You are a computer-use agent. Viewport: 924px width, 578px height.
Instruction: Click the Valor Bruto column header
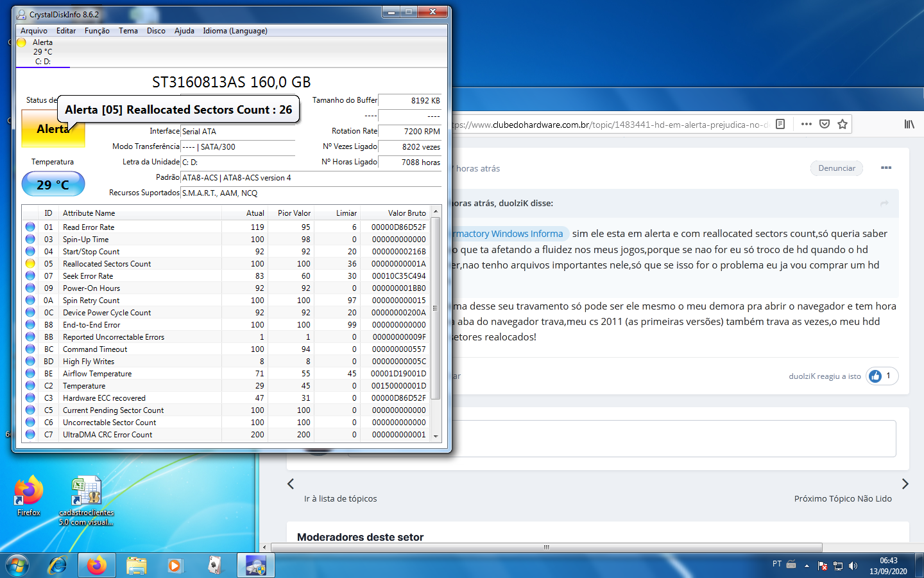pyautogui.click(x=395, y=213)
